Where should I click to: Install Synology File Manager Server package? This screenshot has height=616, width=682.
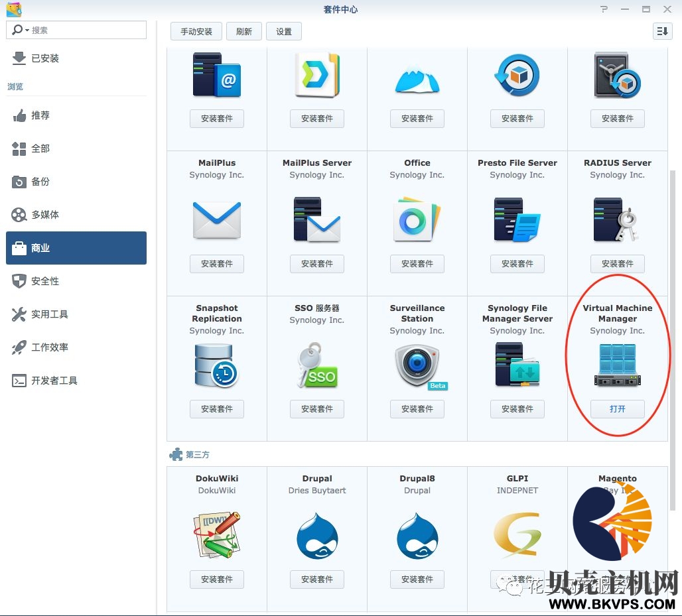tap(517, 409)
